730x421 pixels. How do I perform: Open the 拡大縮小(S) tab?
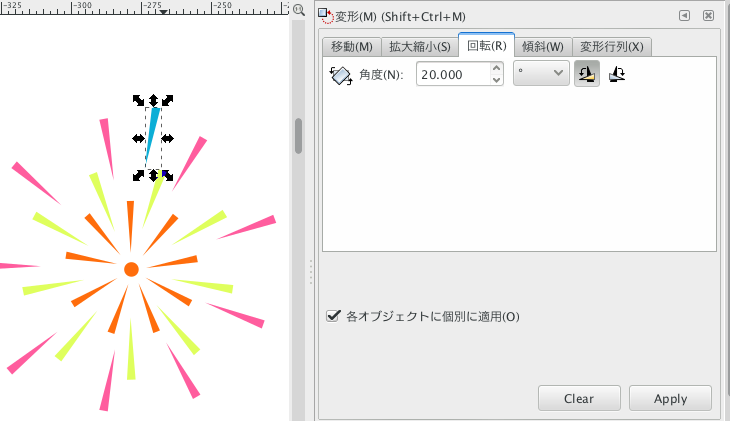418,46
